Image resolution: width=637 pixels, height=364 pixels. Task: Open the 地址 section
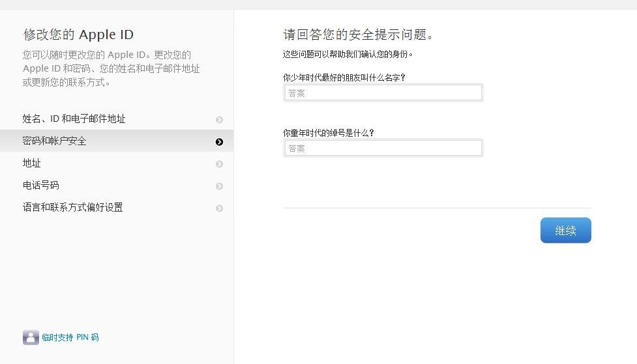[x=117, y=163]
